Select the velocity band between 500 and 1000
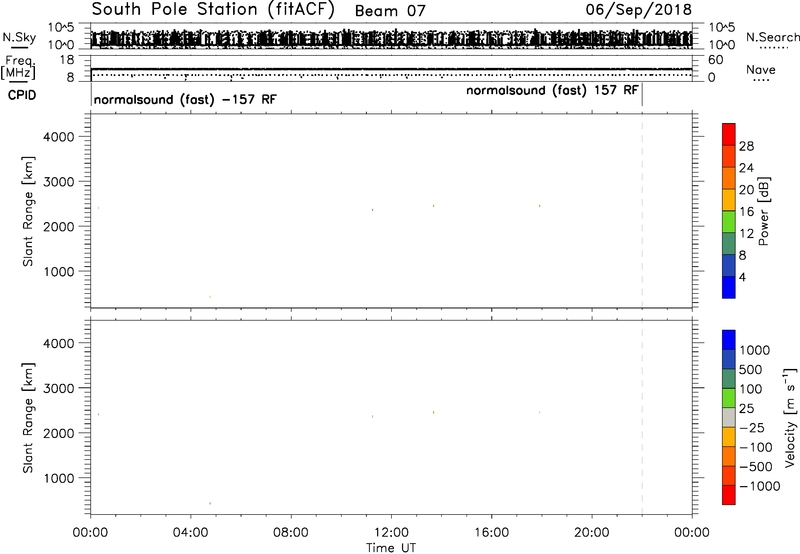800x554 pixels. tap(729, 360)
